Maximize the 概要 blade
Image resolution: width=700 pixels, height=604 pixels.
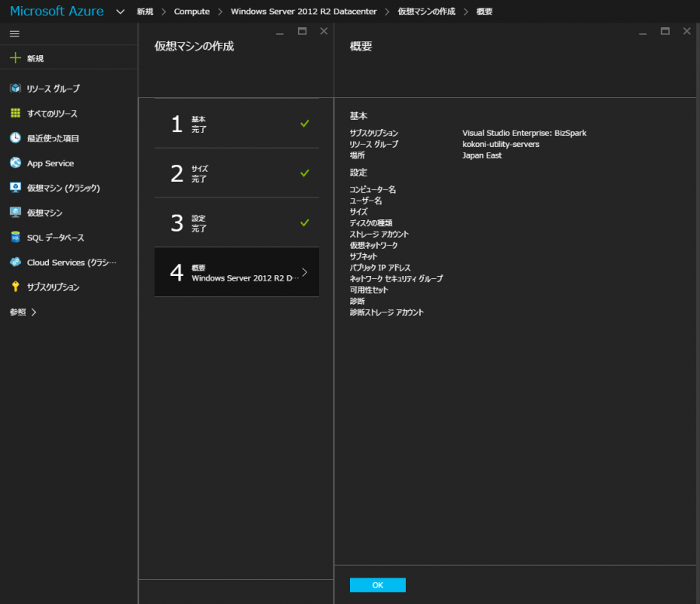click(665, 31)
